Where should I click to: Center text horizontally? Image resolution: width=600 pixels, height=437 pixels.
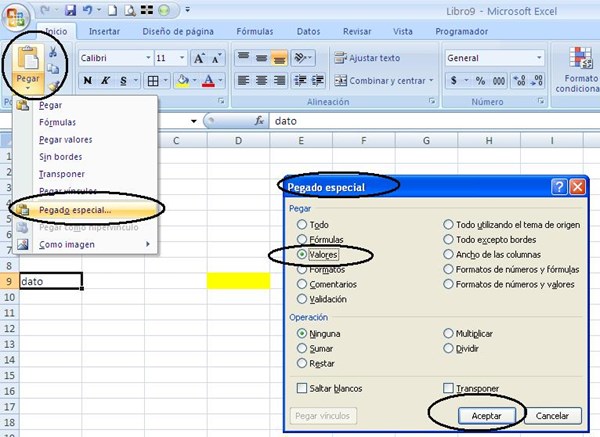[x=261, y=81]
